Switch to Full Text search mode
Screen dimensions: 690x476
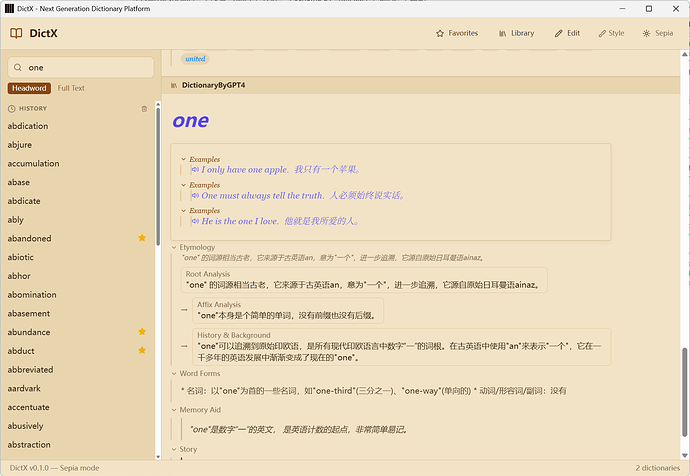click(71, 88)
